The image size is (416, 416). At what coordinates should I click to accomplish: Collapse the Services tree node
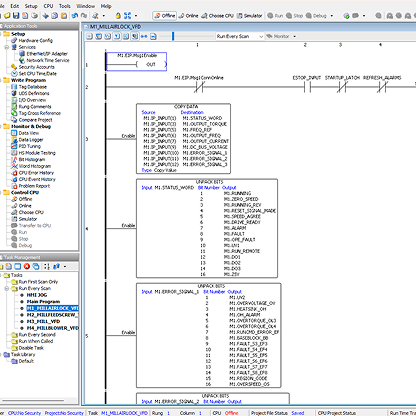(7, 47)
